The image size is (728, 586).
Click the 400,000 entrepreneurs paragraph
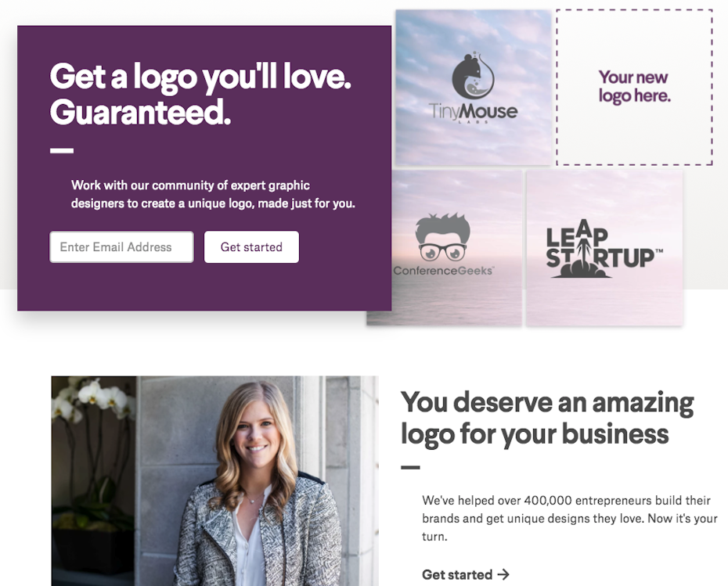coord(570,518)
